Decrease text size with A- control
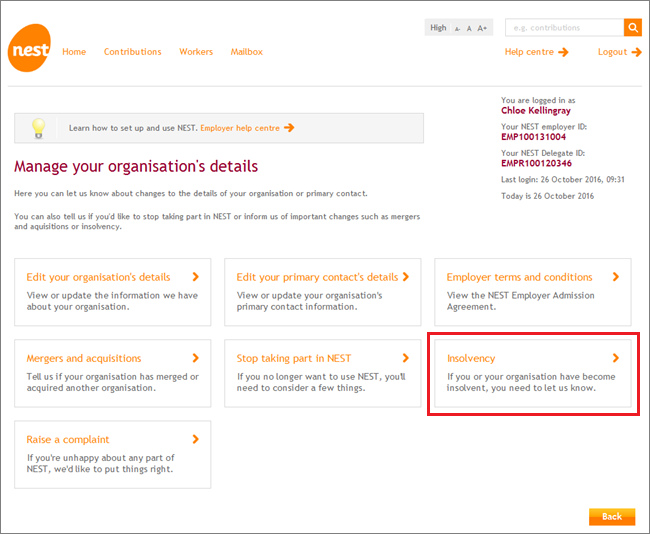650x534 pixels. (x=457, y=29)
